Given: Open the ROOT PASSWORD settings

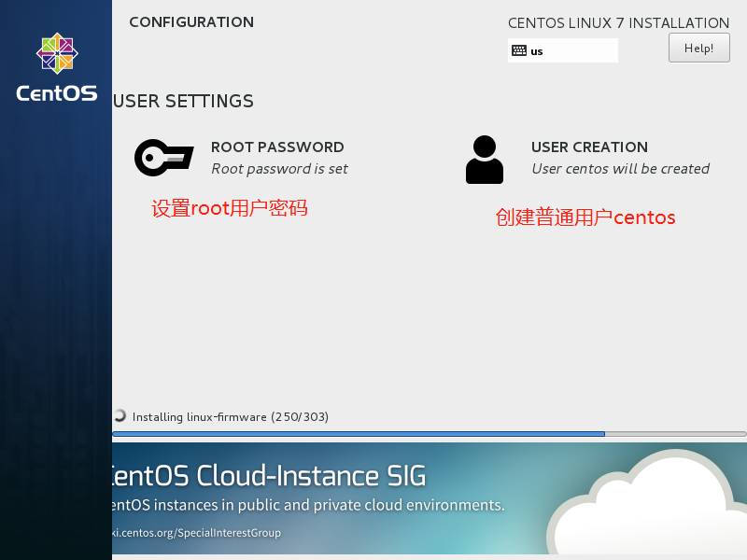Looking at the screenshot, I should [x=277, y=147].
